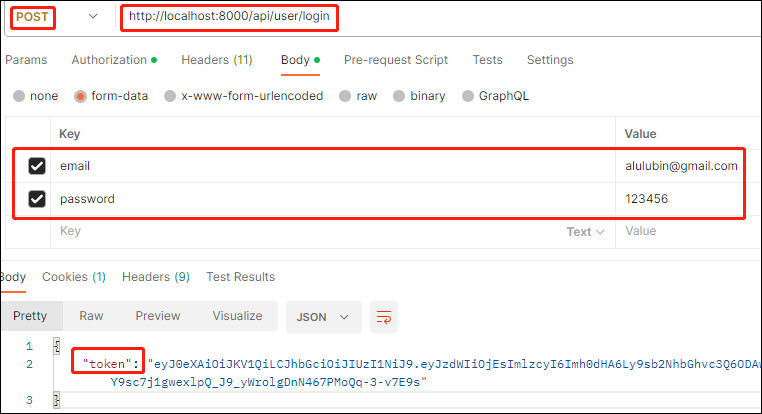Open the JSON format dropdown
This screenshot has width=762, height=414.
pos(324,317)
